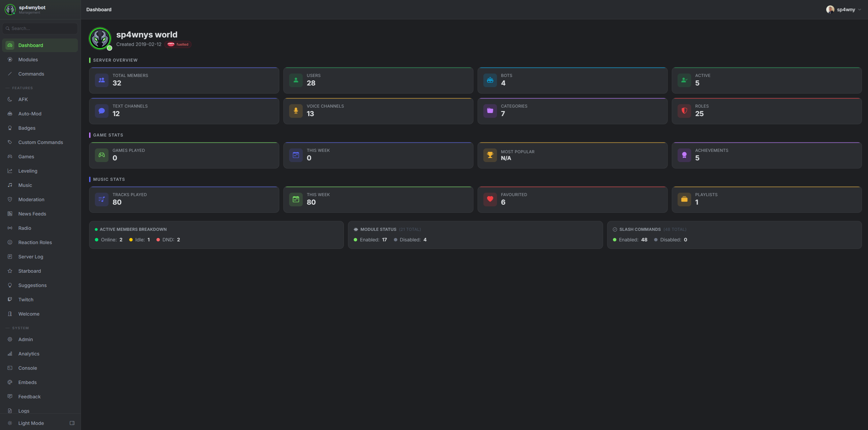Open the Games controller icon in sidebar

(10, 156)
